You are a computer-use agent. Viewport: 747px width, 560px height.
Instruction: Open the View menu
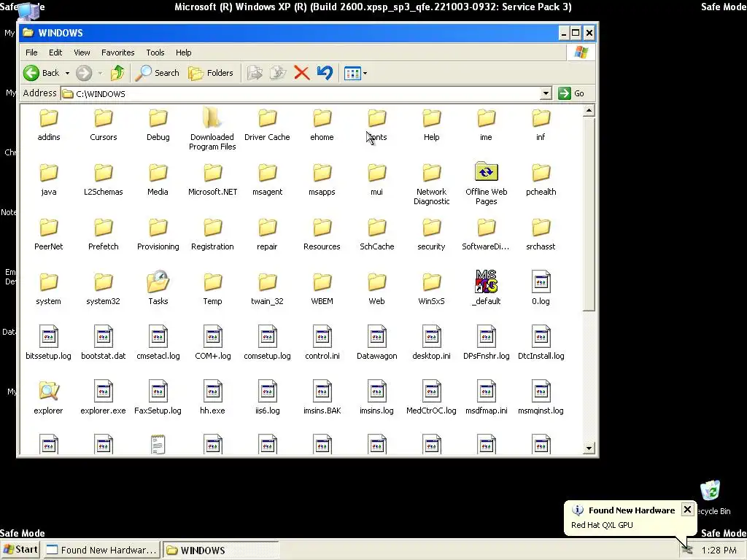[x=82, y=52]
